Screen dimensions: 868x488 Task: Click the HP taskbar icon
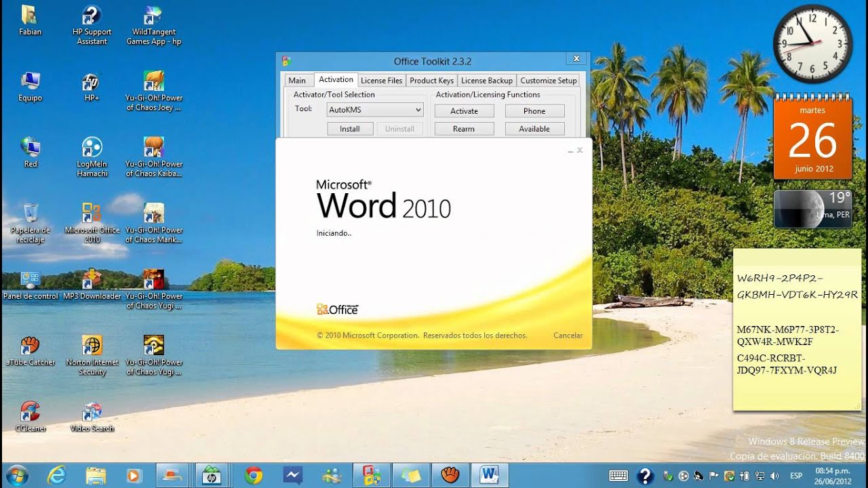[x=212, y=475]
